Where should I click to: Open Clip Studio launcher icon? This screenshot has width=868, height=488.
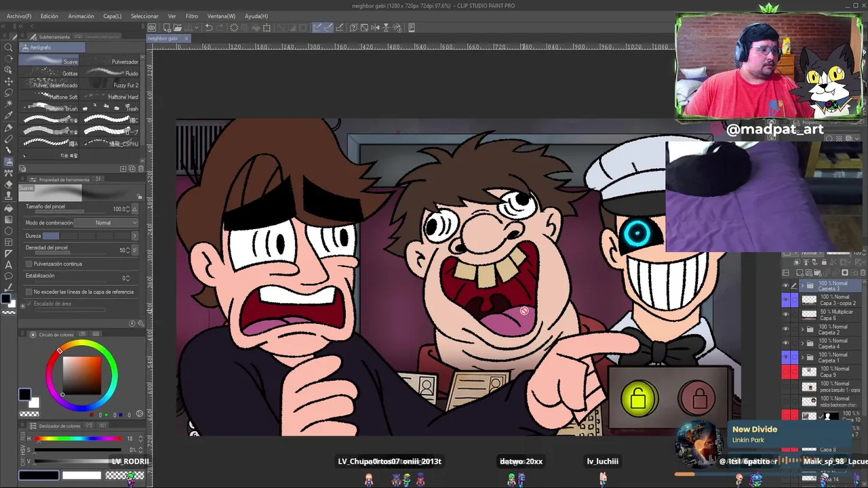coord(152,28)
